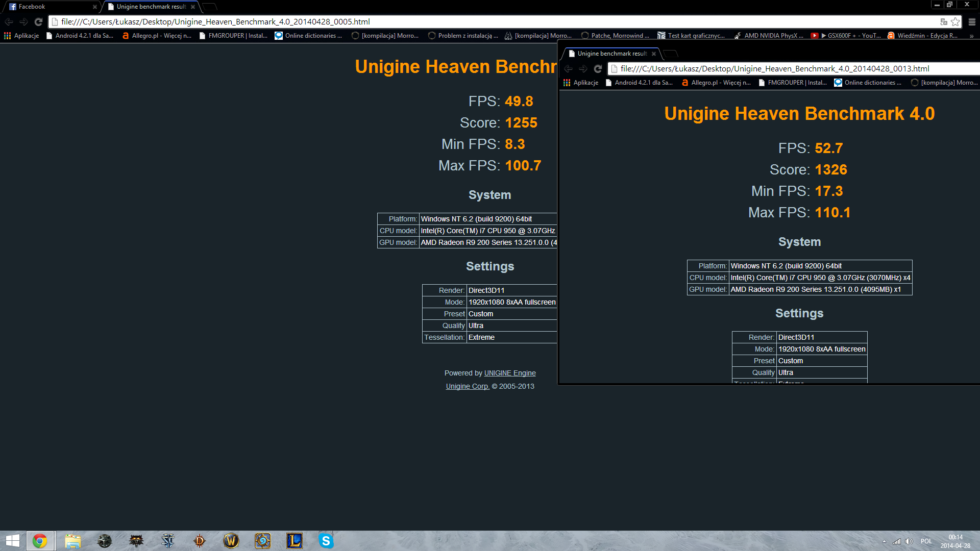Show hidden system tray icons

884,541
